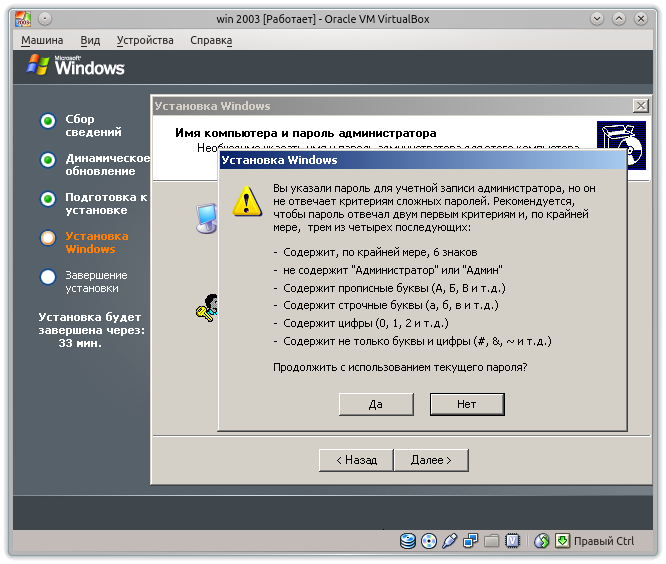The height and width of the screenshot is (564, 666).
Task: Click the Windows flag logo
Action: [x=37, y=65]
